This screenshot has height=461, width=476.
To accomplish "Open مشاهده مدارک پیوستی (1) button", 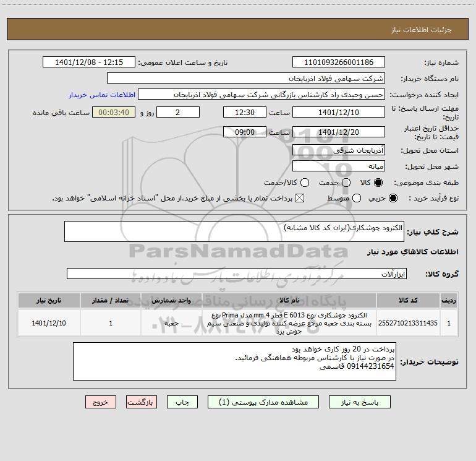I will click(x=263, y=402).
